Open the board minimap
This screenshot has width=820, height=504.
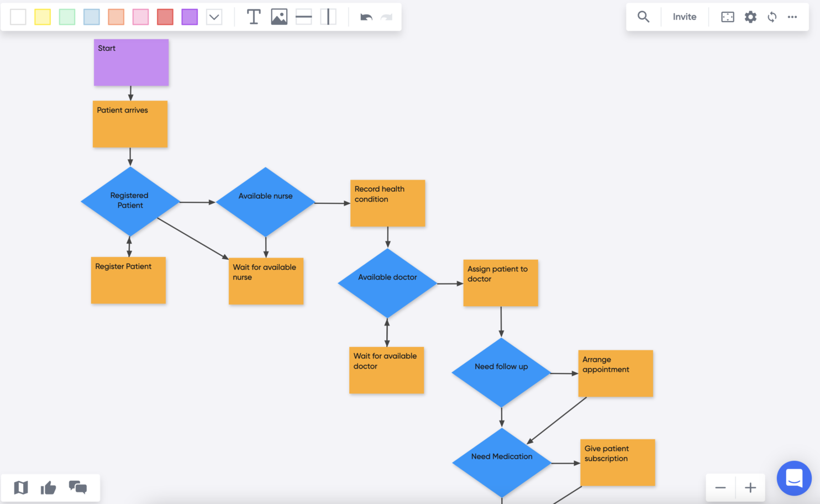click(21, 487)
